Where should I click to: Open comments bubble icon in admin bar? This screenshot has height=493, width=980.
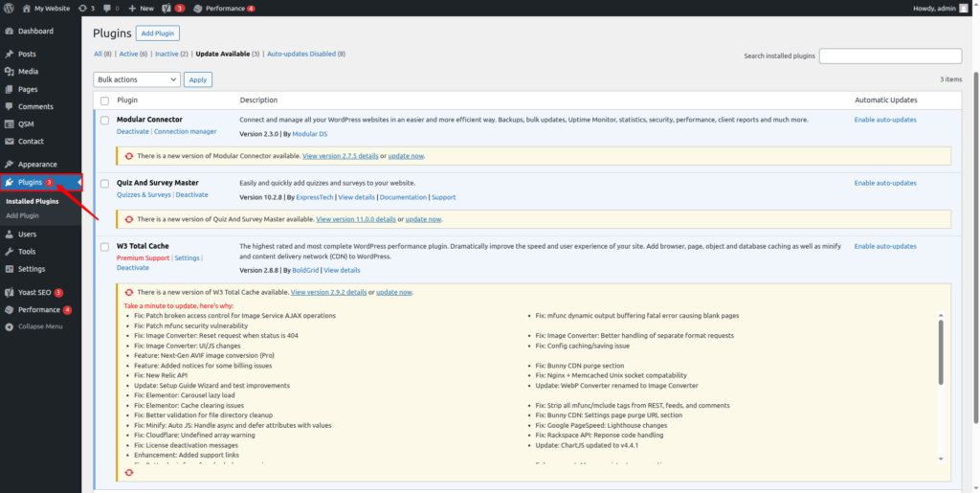click(x=107, y=8)
